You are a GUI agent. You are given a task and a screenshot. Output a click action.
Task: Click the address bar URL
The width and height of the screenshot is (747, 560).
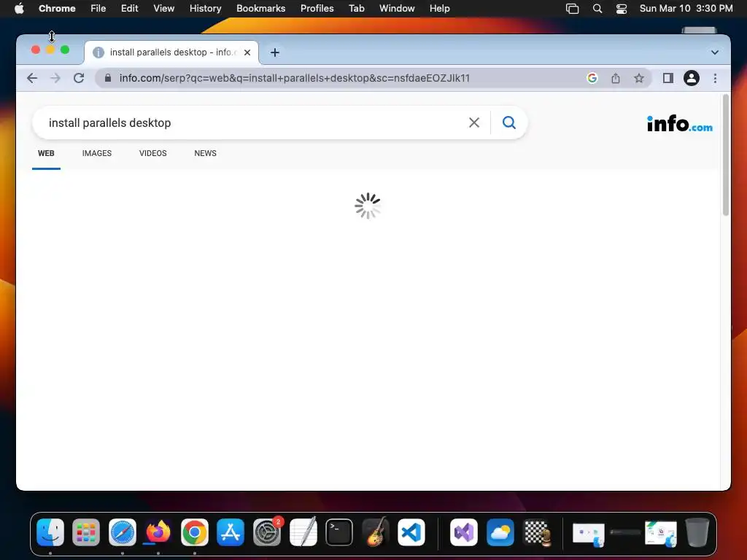coord(295,78)
